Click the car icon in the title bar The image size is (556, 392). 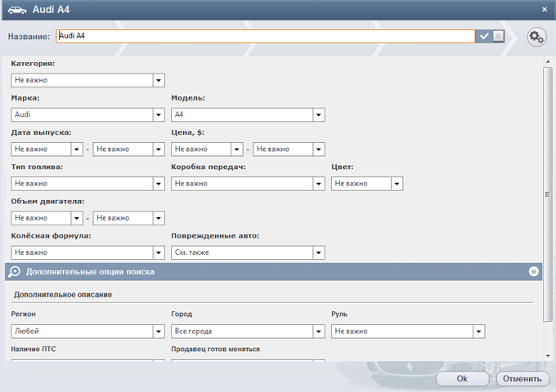point(17,10)
